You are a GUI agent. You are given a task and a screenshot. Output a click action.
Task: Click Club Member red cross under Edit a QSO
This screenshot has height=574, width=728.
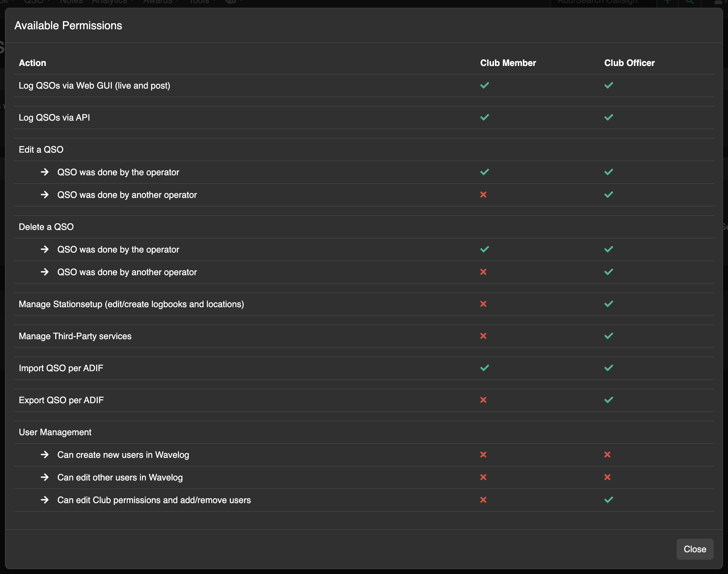pos(483,195)
